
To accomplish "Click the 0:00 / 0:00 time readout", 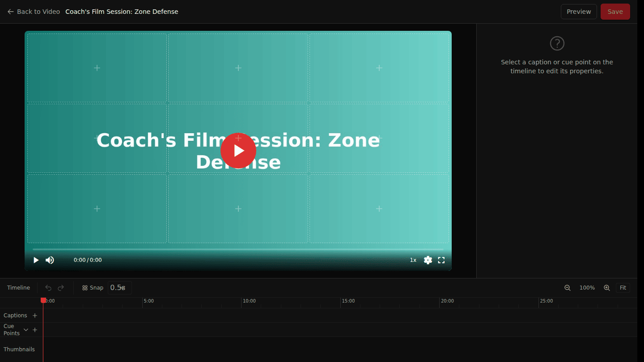I will pyautogui.click(x=88, y=260).
